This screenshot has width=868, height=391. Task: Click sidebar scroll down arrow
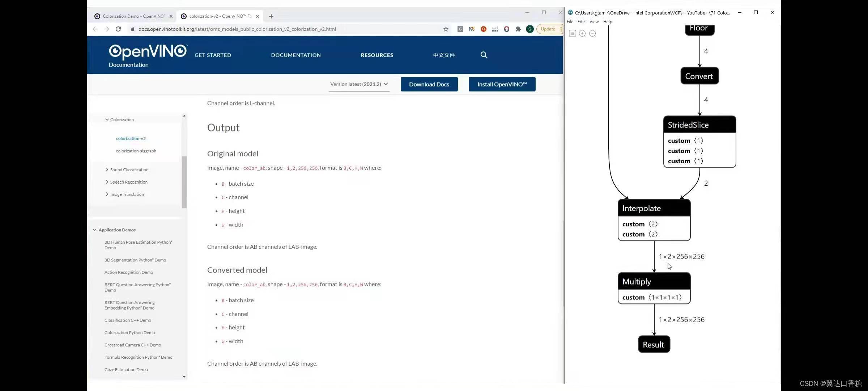tap(184, 377)
